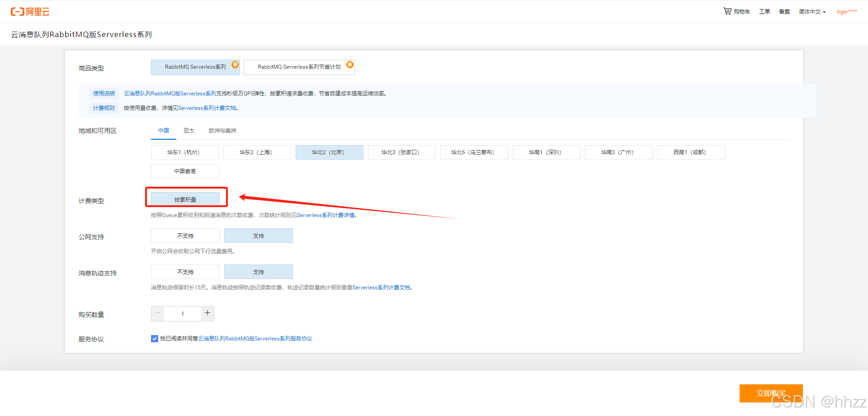Screen dimensions: 868x416
Task: Open 备案 in the top bar
Action: tap(784, 12)
